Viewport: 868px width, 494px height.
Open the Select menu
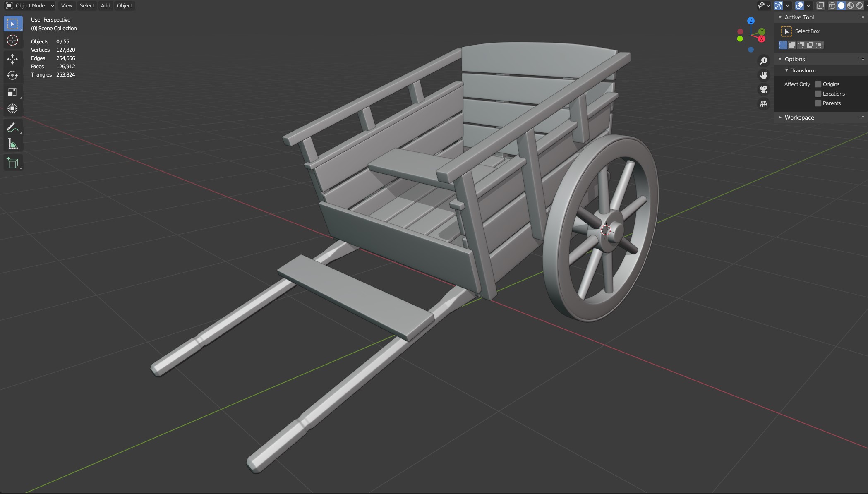[x=87, y=5]
